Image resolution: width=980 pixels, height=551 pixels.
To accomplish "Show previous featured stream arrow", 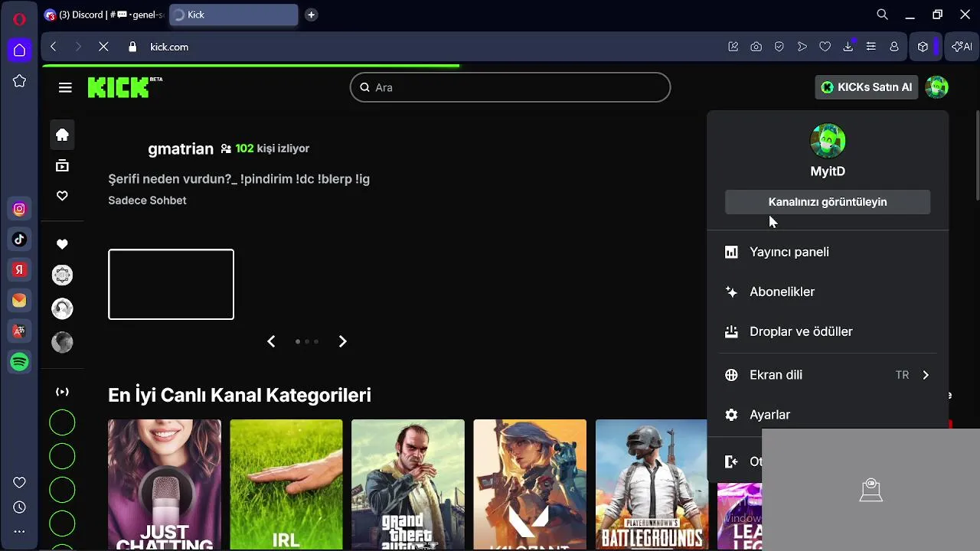I will tap(271, 341).
